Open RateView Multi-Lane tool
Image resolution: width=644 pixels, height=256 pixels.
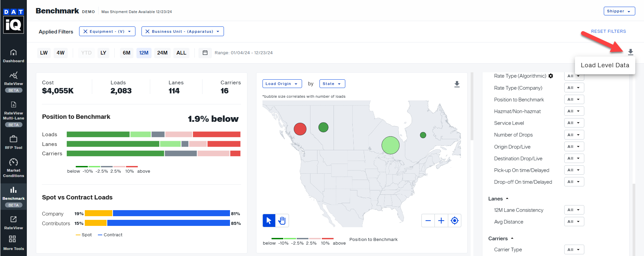pyautogui.click(x=13, y=114)
